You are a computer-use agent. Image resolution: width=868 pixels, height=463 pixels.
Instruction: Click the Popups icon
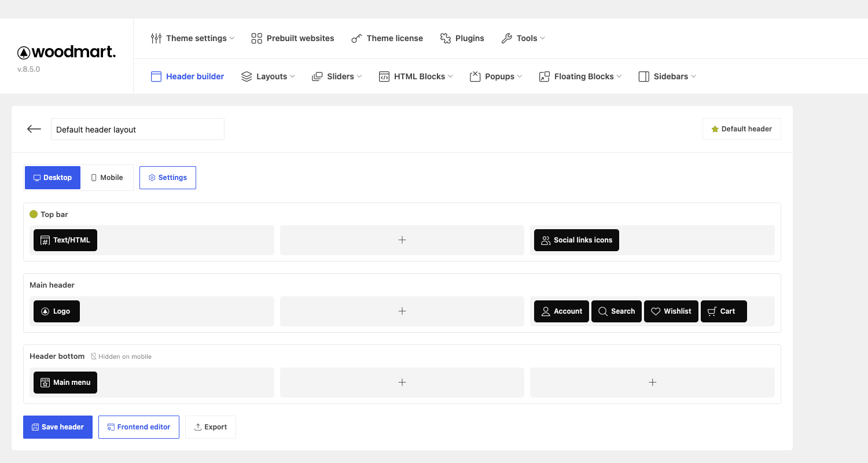pyautogui.click(x=475, y=76)
